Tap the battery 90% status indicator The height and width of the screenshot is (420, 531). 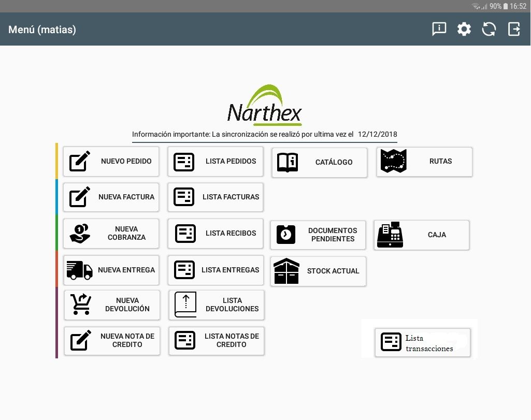498,6
